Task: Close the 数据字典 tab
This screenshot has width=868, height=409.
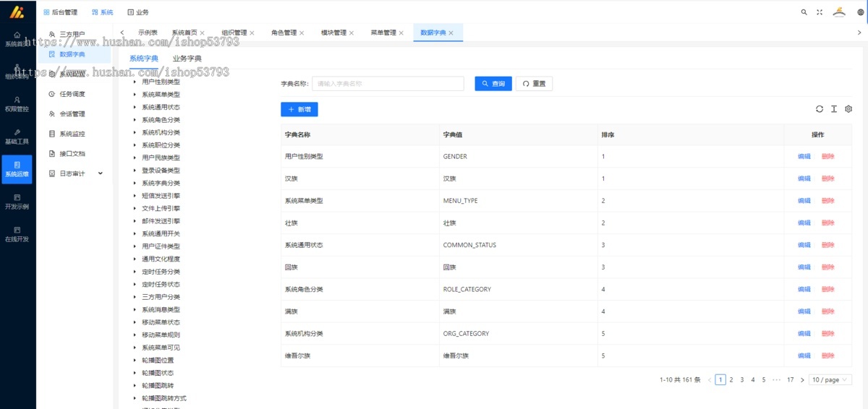Action: pyautogui.click(x=451, y=33)
